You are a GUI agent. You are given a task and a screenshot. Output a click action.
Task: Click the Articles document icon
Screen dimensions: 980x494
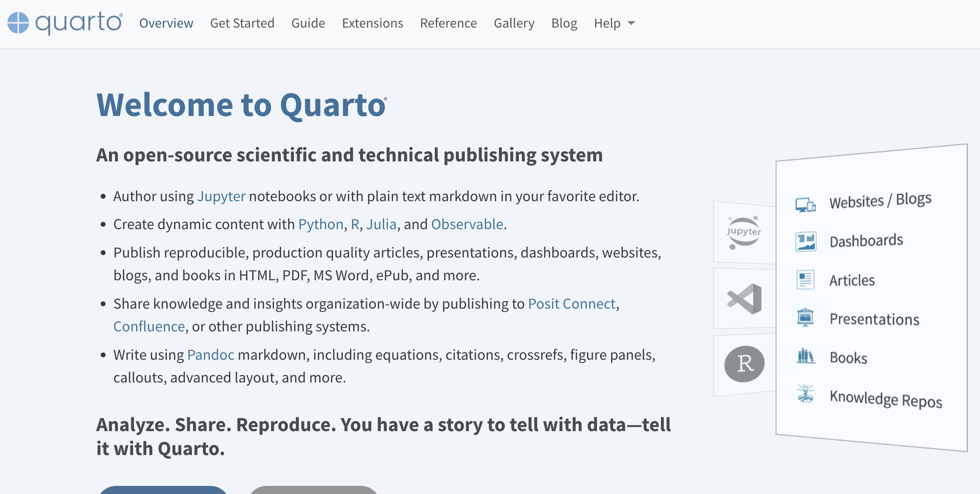pos(805,280)
